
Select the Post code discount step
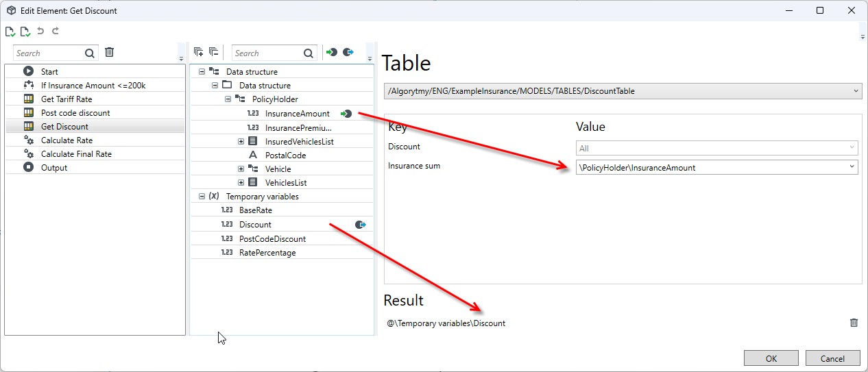(x=95, y=112)
